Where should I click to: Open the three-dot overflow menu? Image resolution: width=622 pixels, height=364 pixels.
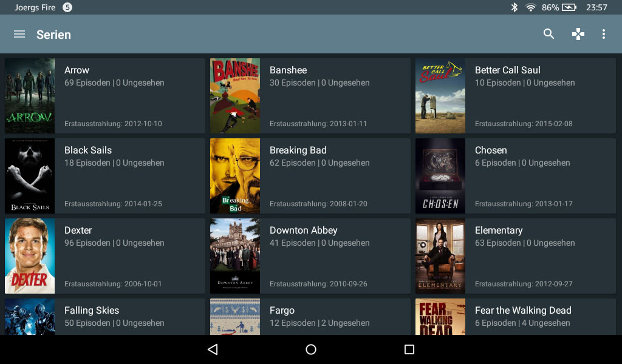[603, 34]
